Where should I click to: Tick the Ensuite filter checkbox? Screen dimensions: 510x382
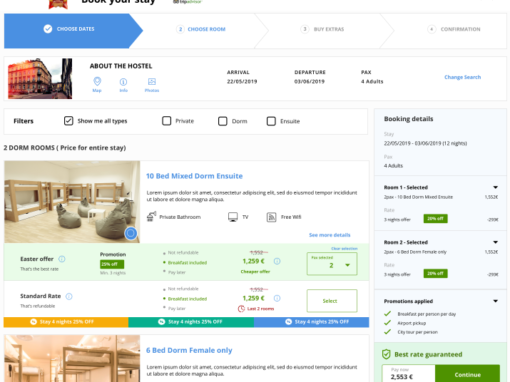pyautogui.click(x=271, y=121)
